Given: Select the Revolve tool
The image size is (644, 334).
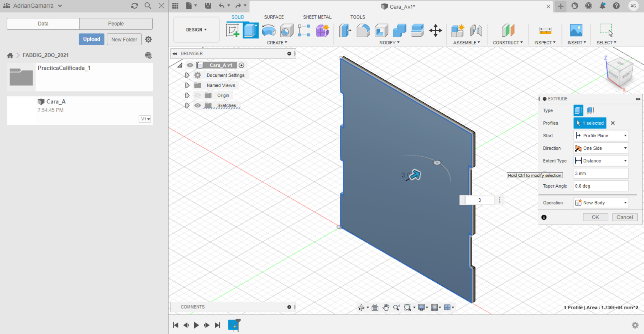Looking at the screenshot, I should click(269, 31).
